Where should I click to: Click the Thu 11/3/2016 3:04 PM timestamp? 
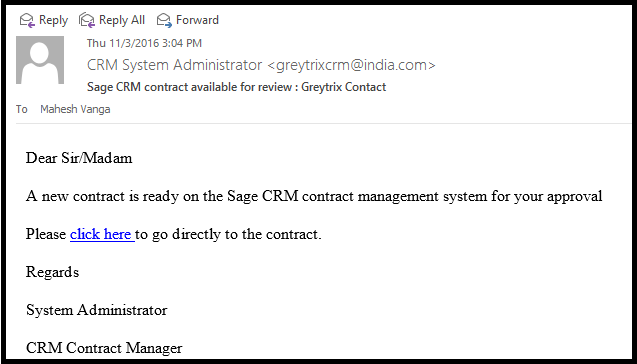144,43
